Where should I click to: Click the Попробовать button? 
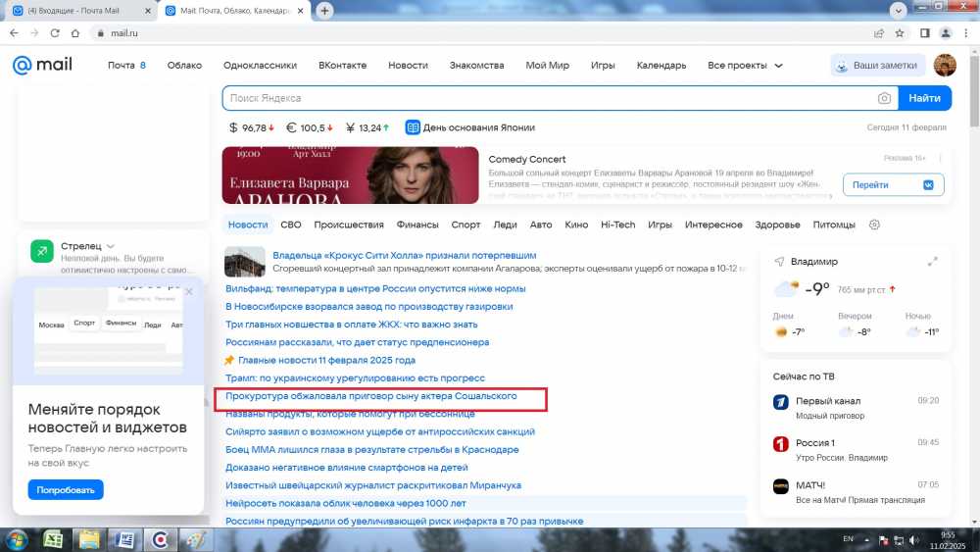pos(66,489)
